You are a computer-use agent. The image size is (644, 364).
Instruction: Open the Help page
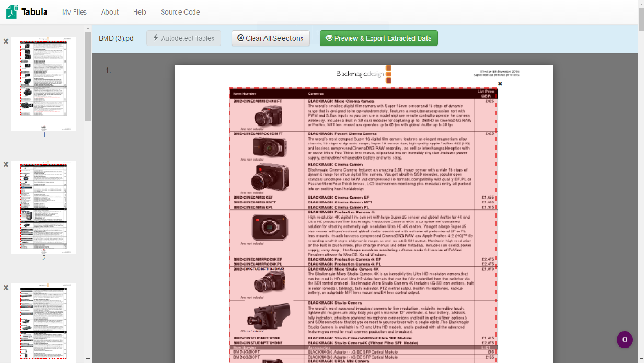pos(140,12)
